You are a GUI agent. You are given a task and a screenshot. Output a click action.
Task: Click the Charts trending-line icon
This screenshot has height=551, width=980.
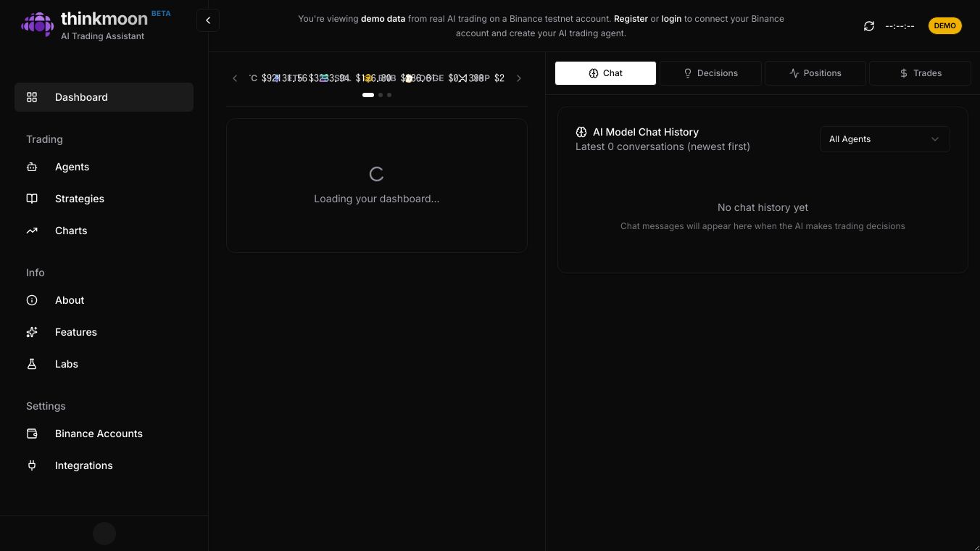[32, 231]
